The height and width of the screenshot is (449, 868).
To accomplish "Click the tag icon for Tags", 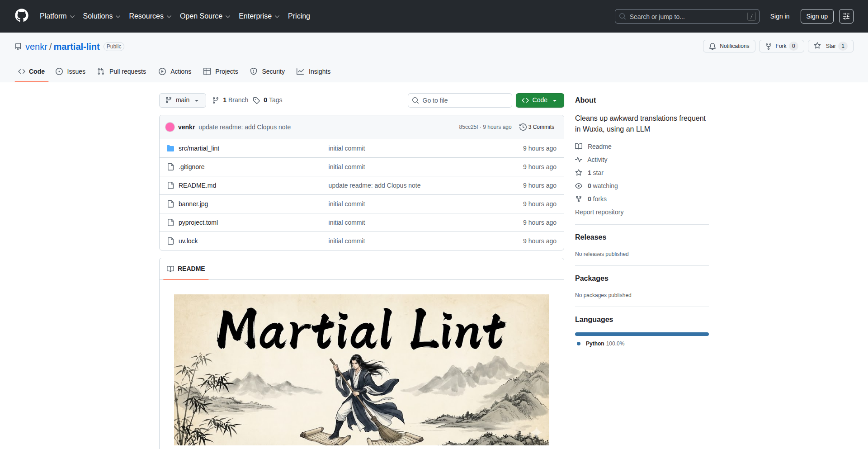I will pos(256,100).
